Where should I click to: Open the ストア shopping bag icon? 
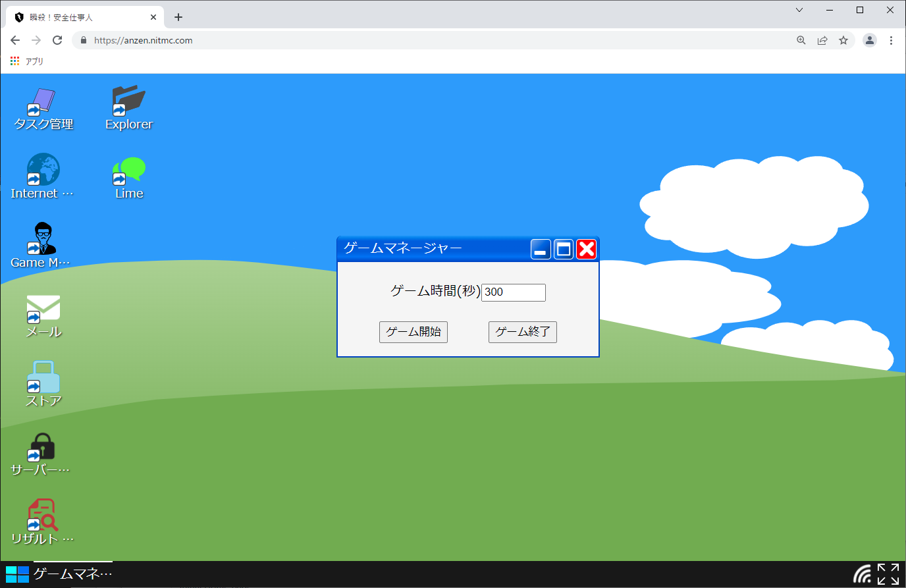click(x=43, y=384)
